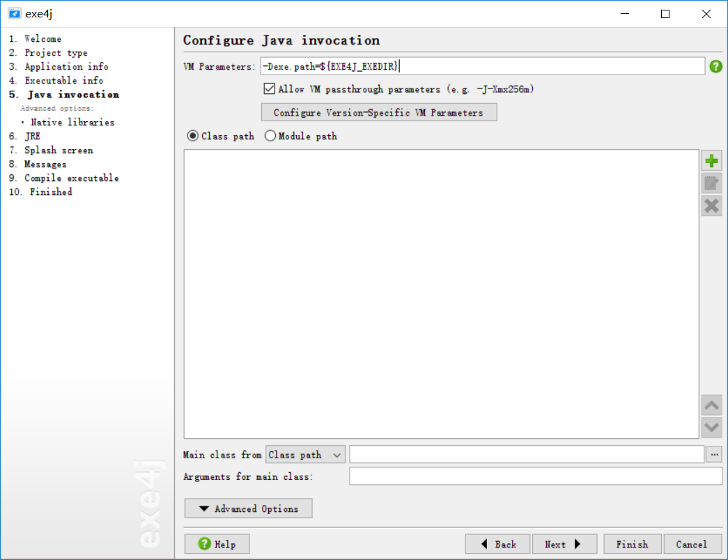The height and width of the screenshot is (560, 728).
Task: Open step 4 Executable info
Action: (56, 81)
